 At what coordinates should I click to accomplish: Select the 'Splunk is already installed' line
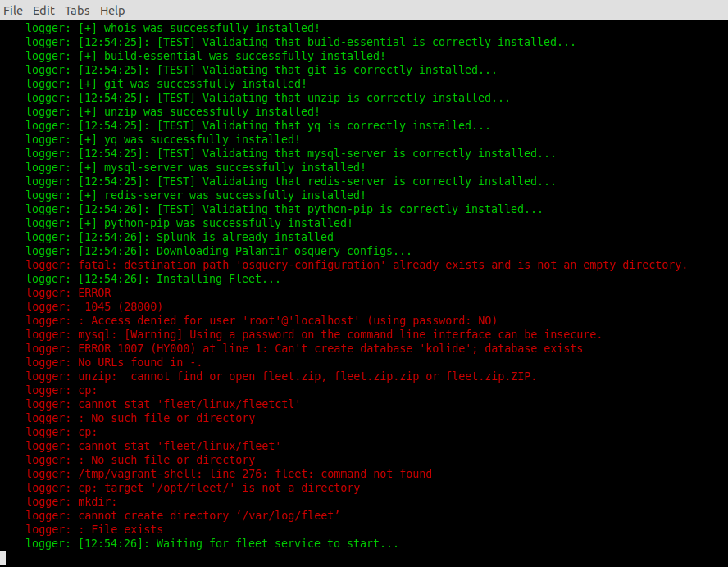point(189,237)
